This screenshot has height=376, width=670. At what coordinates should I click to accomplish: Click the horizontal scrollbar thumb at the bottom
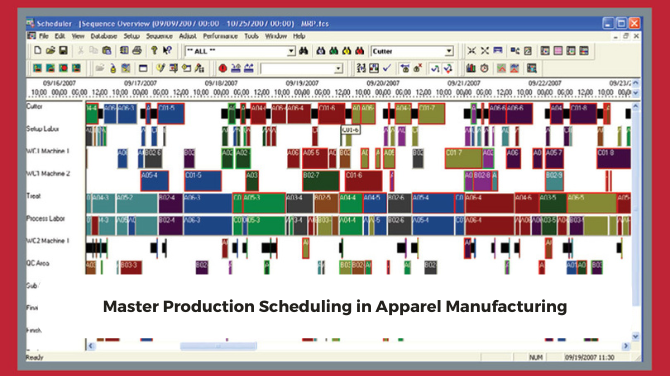(218, 346)
